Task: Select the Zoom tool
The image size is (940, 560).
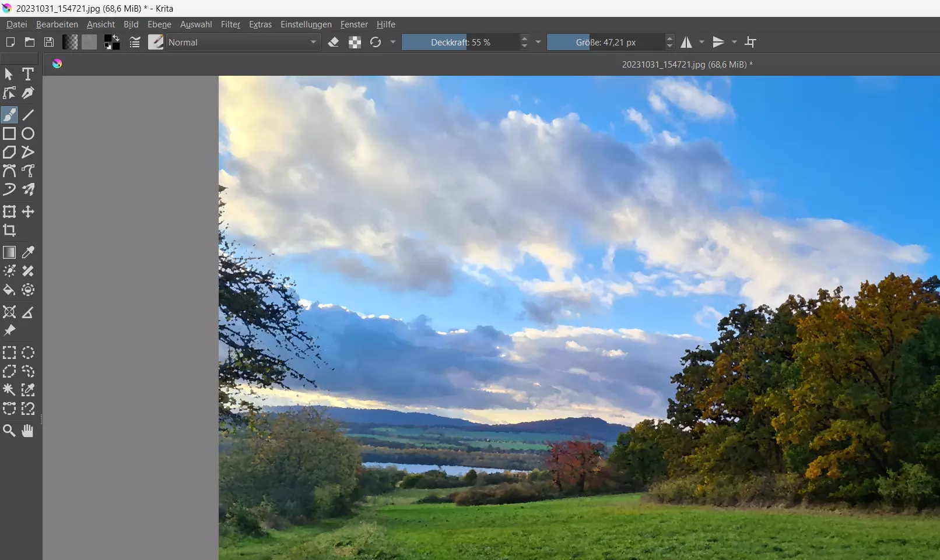Action: pos(9,431)
